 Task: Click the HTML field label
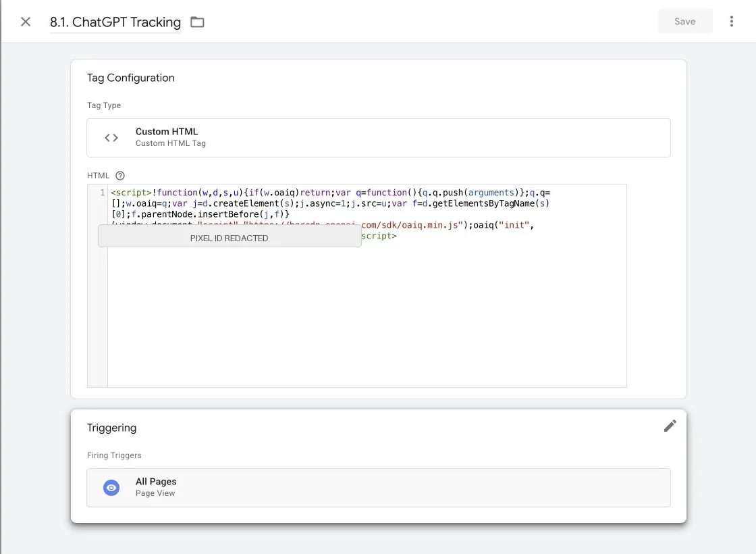[98, 176]
